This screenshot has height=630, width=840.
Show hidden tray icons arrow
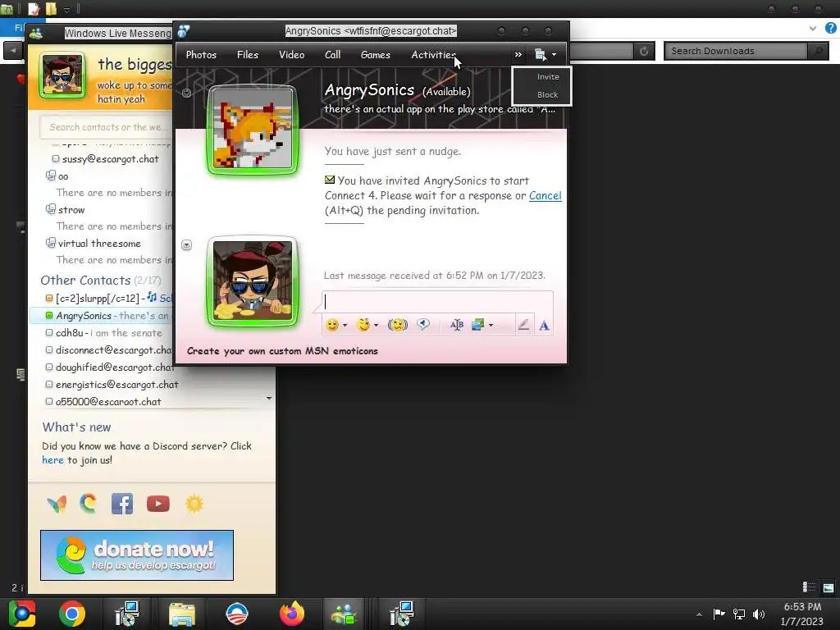699,614
